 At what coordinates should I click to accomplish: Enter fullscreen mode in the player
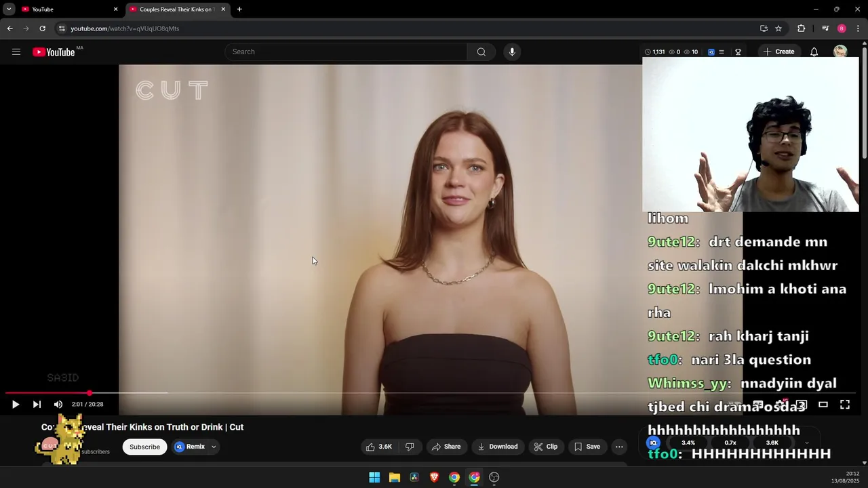point(845,404)
